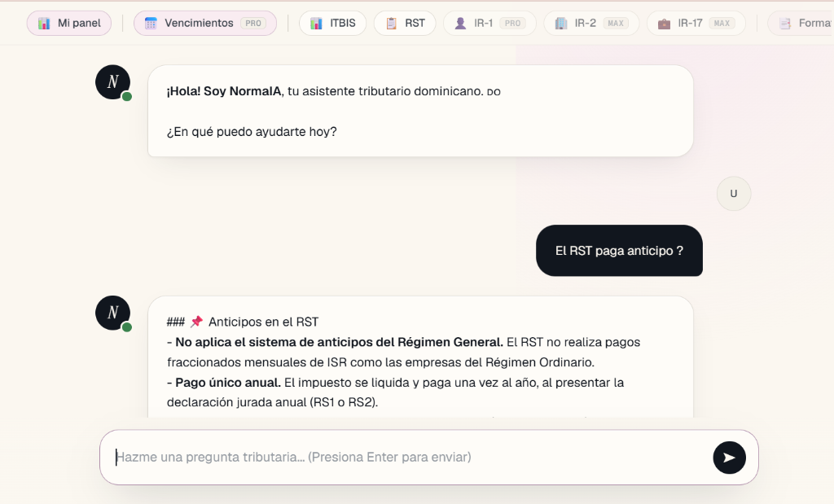Viewport: 834px width, 504px height.
Task: Click the clipboard icon beside RST
Action: click(x=392, y=24)
